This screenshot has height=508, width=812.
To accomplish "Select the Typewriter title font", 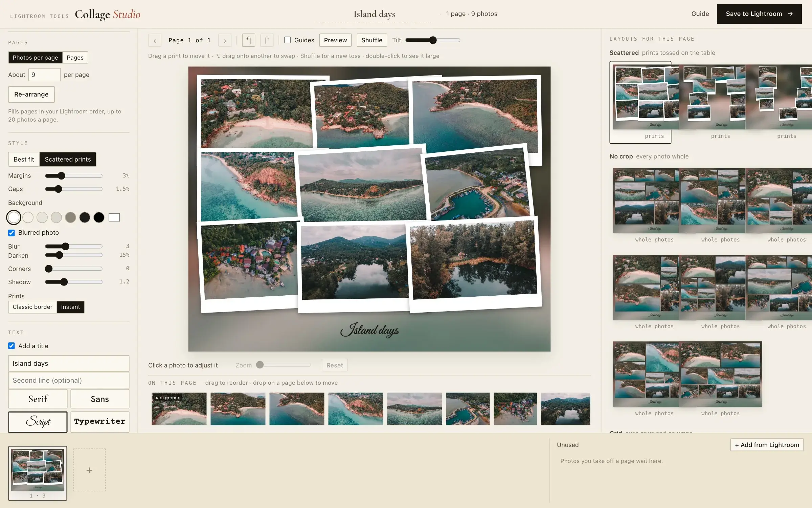I will 100,422.
